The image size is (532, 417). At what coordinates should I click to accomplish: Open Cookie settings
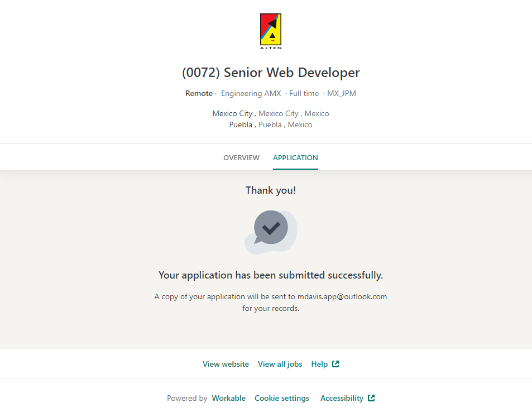point(281,398)
